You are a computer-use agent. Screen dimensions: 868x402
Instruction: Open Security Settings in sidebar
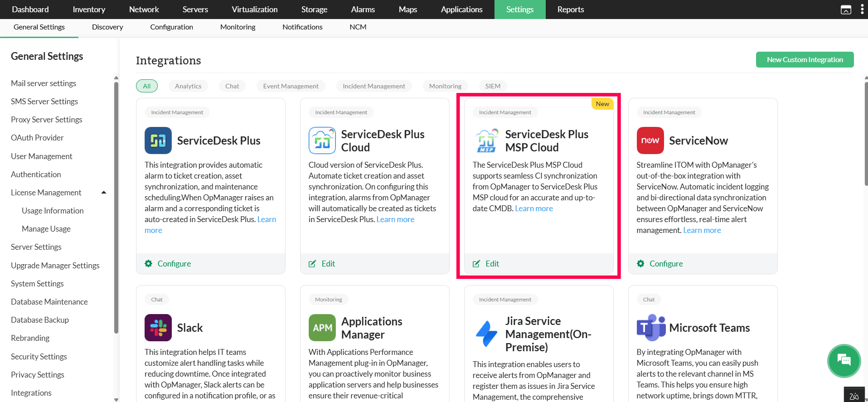tap(39, 357)
